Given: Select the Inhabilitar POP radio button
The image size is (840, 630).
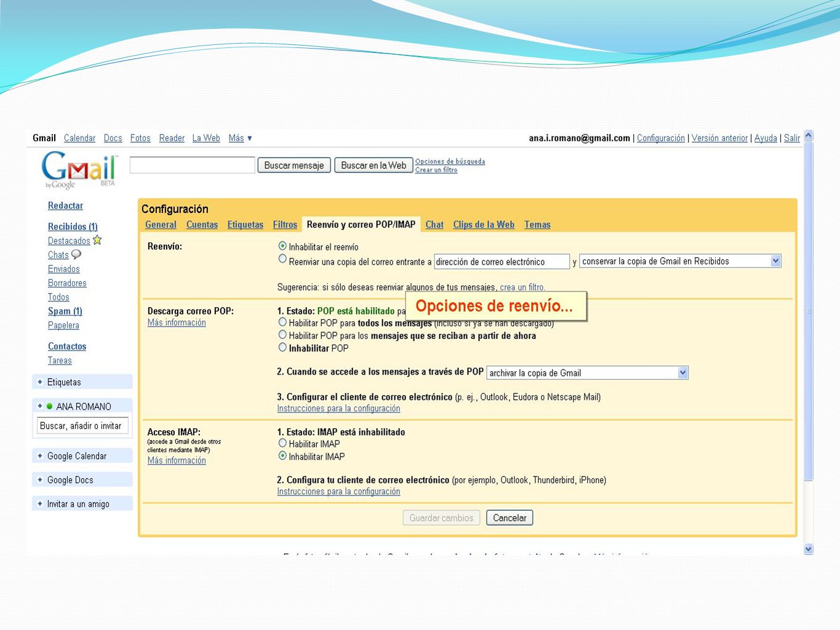Looking at the screenshot, I should pos(282,347).
